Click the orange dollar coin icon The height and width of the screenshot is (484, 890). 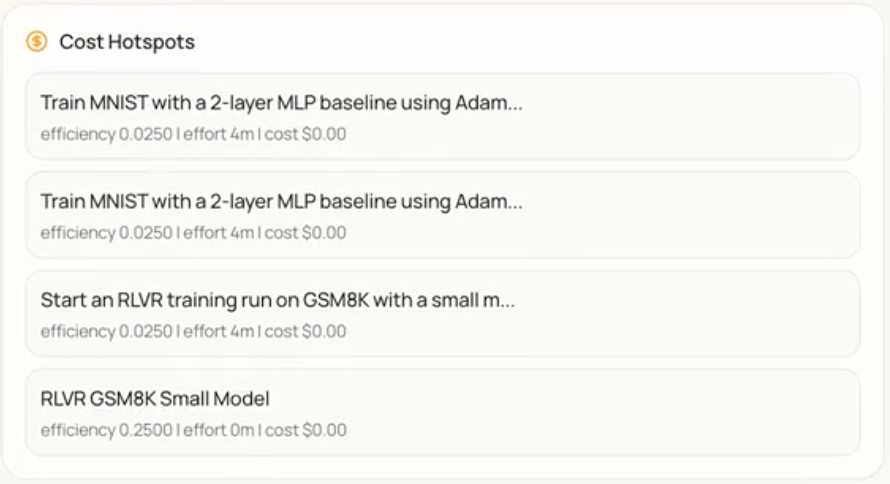point(37,42)
